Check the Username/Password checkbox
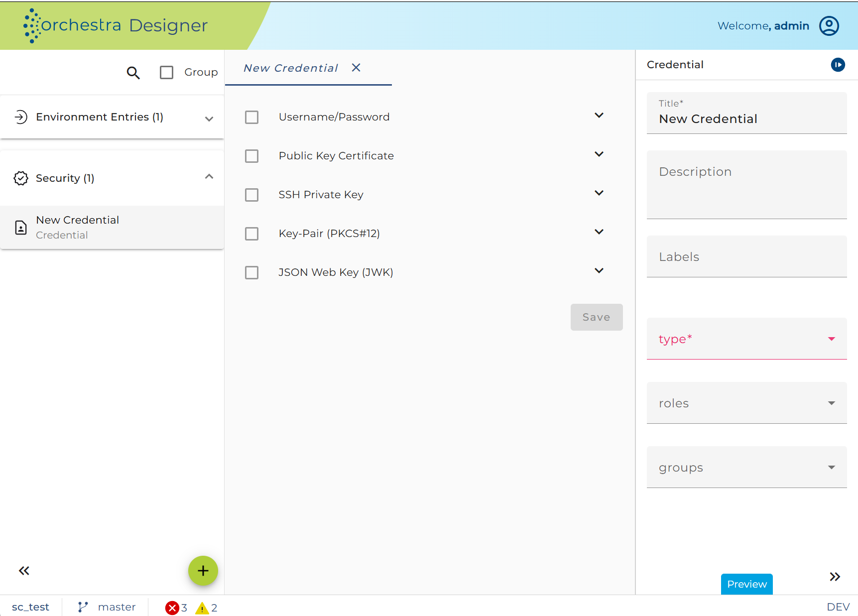The image size is (858, 616). point(252,118)
